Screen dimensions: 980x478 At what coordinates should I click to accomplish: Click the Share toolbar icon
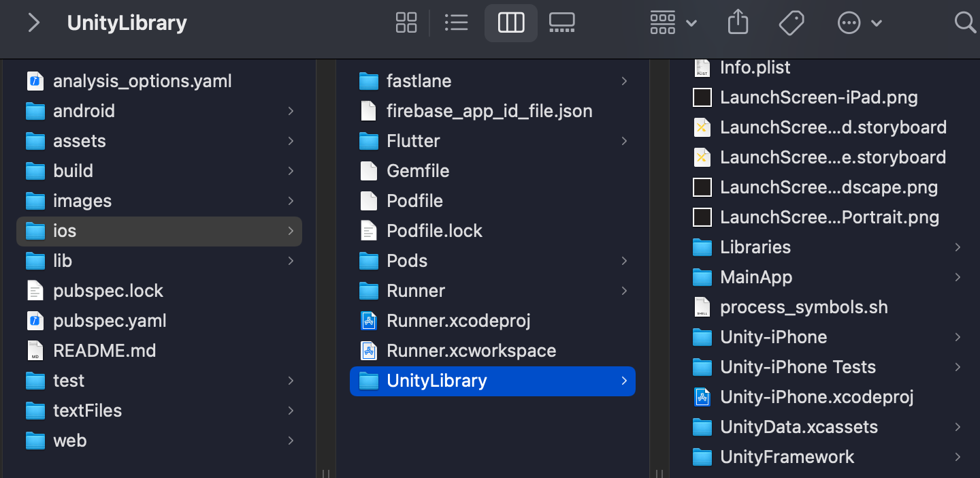738,23
